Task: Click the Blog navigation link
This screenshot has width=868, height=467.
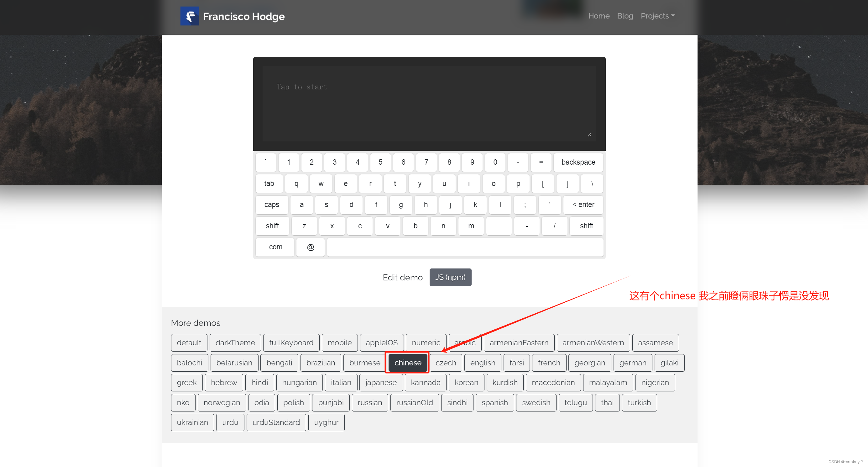Action: pos(625,16)
